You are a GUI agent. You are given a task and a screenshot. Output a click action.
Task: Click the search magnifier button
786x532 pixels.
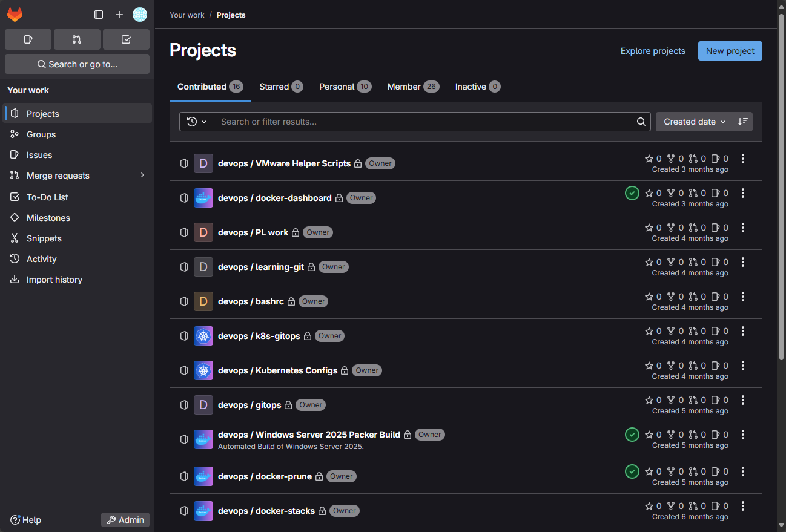coord(641,122)
